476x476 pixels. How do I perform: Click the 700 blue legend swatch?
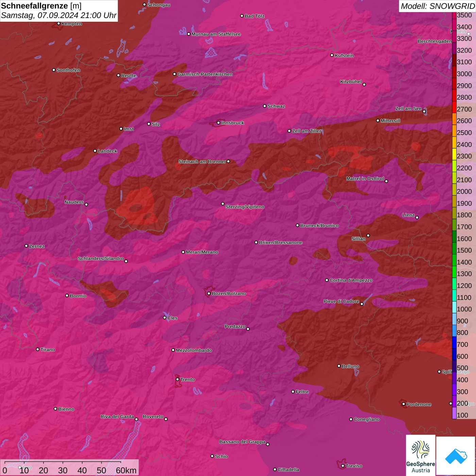click(454, 342)
